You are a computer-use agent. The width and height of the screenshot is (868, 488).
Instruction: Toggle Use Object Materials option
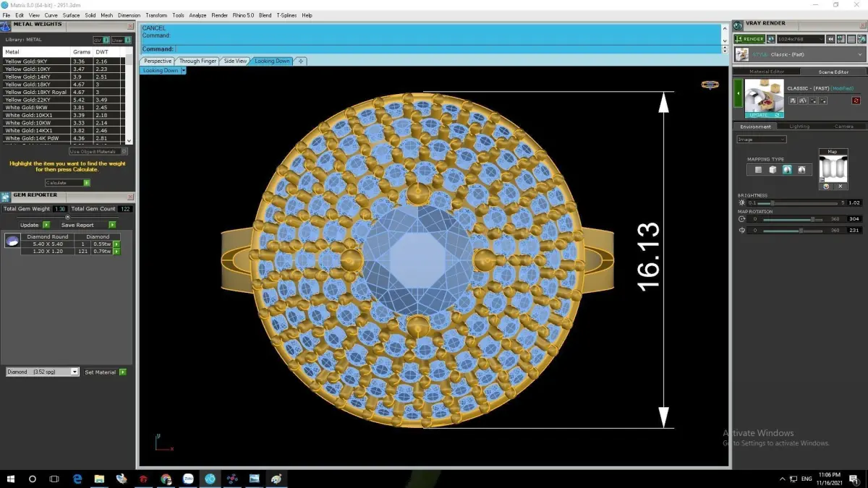tap(98, 152)
